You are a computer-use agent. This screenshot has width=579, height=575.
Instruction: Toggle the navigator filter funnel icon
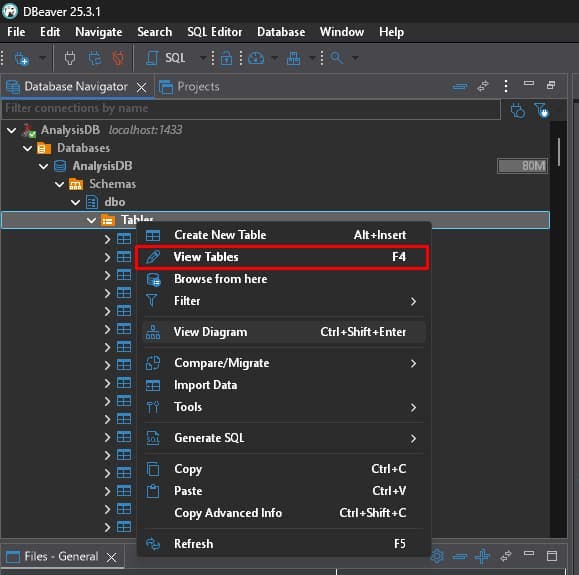point(541,110)
